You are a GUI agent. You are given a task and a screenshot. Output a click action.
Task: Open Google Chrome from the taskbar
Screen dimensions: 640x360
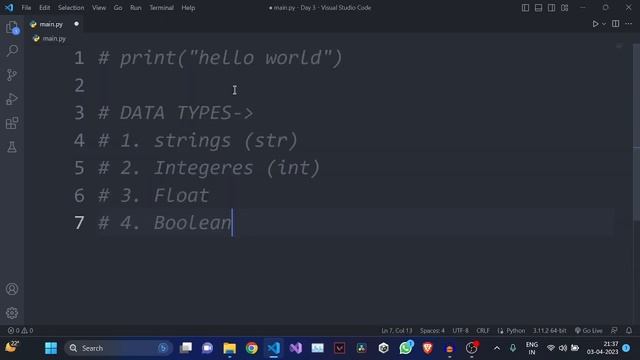[x=252, y=348]
